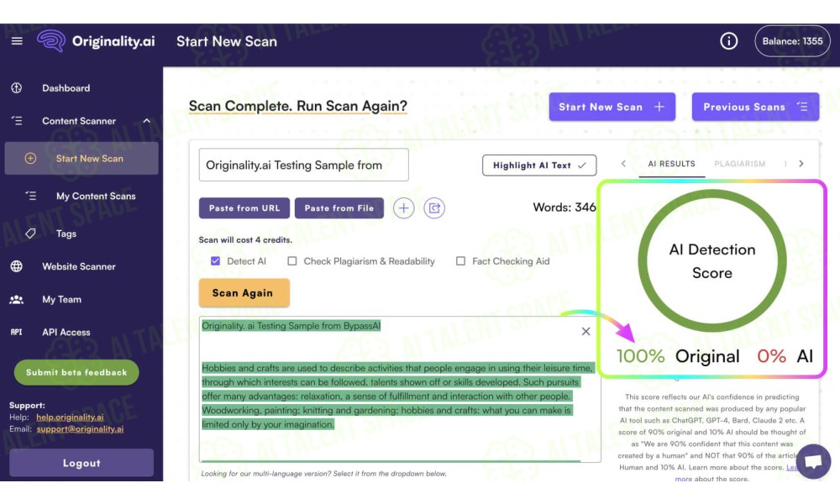The width and height of the screenshot is (840, 504).
Task: Toggle Highlight AI Text
Action: pos(539,165)
